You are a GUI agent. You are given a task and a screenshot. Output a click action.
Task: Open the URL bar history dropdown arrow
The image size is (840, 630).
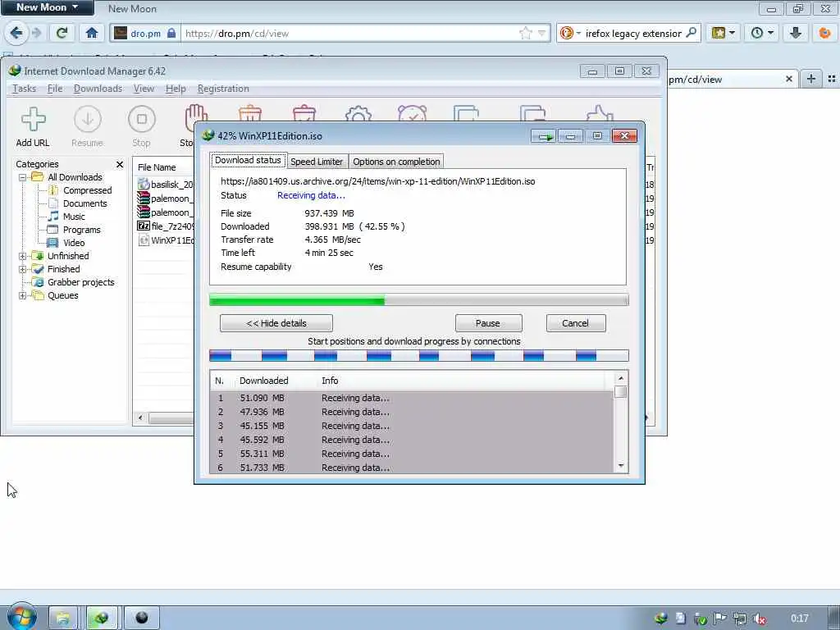point(541,33)
